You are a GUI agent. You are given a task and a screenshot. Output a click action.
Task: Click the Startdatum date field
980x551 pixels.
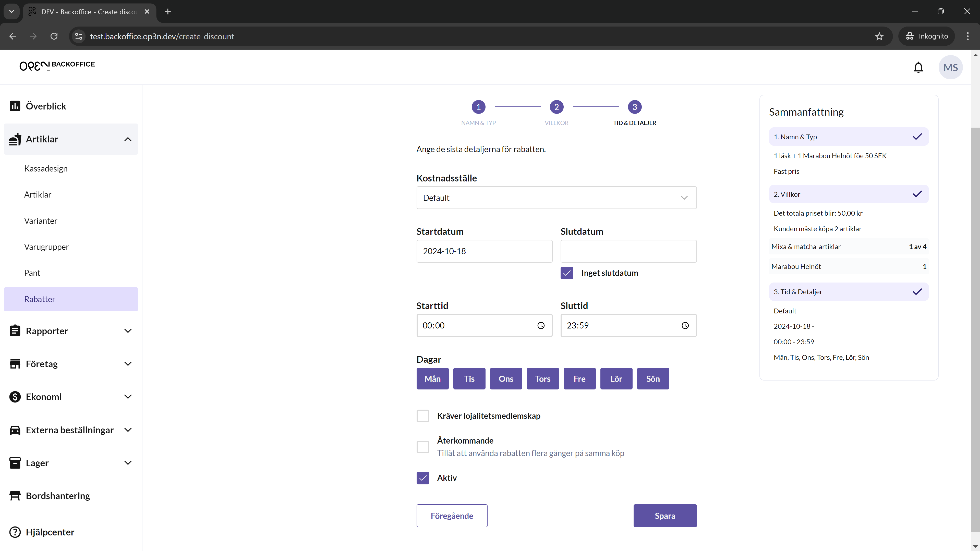tap(484, 251)
